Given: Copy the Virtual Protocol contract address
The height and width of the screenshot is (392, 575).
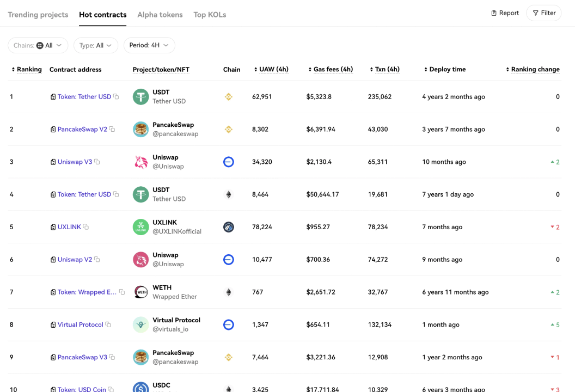Looking at the screenshot, I should click(108, 324).
